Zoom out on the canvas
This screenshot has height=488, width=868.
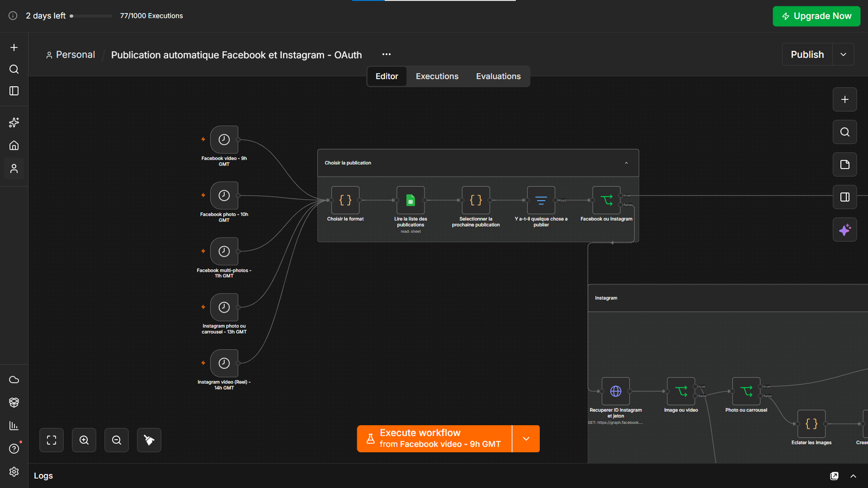117,440
